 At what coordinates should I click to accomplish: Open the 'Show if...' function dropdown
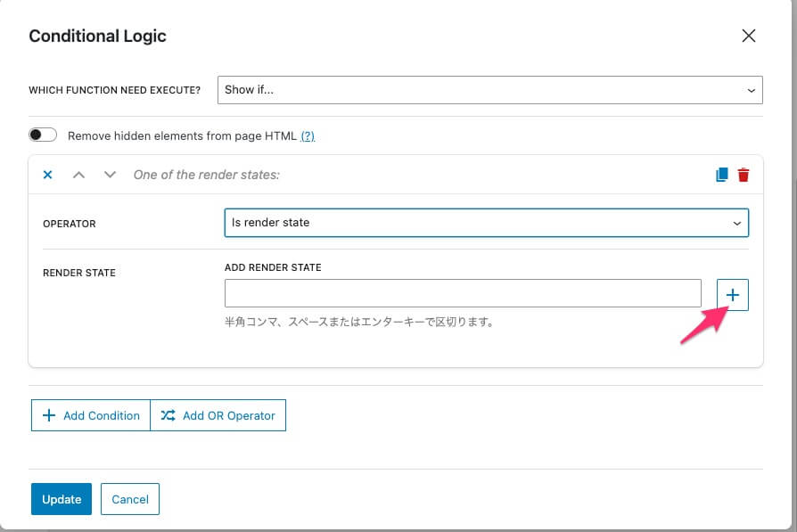[x=489, y=90]
